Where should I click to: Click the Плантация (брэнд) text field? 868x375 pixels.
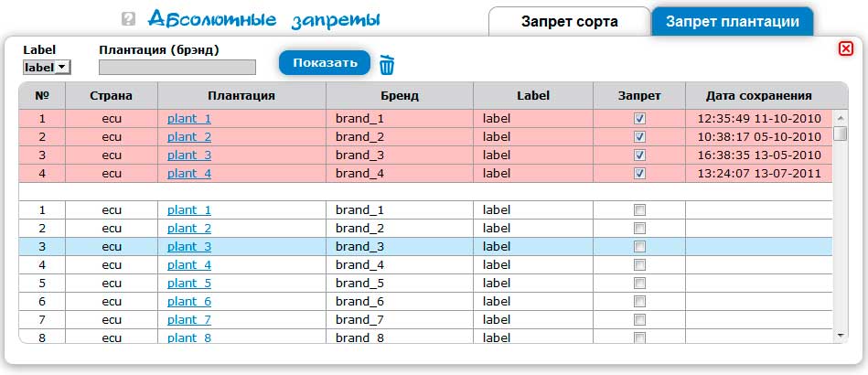[x=177, y=67]
